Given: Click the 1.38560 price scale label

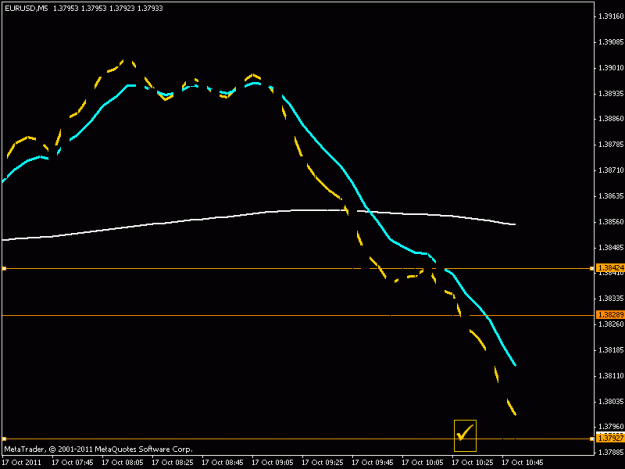Looking at the screenshot, I should click(611, 222).
